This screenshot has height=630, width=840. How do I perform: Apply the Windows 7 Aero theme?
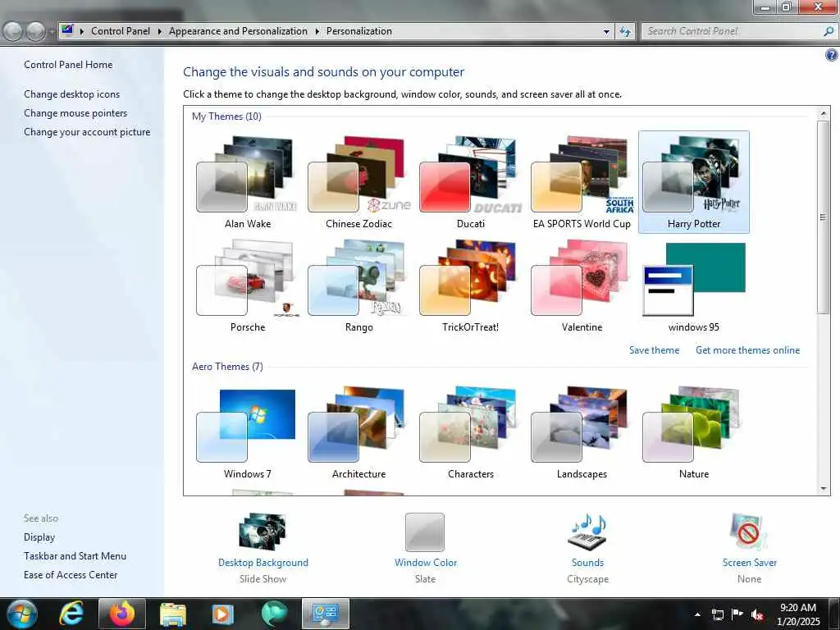tap(248, 433)
